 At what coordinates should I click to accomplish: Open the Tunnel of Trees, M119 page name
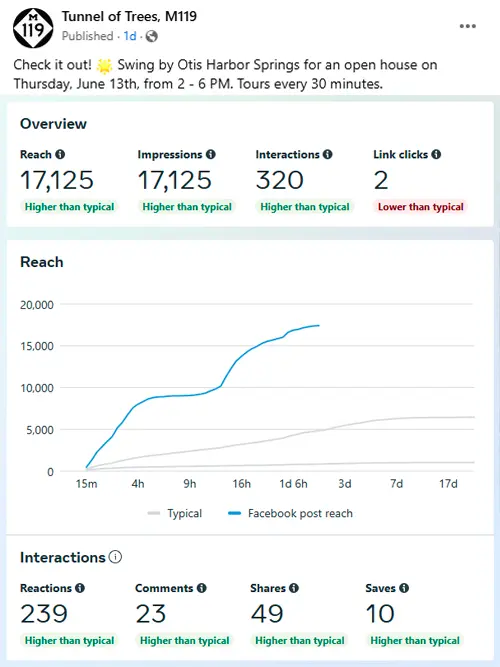[129, 16]
